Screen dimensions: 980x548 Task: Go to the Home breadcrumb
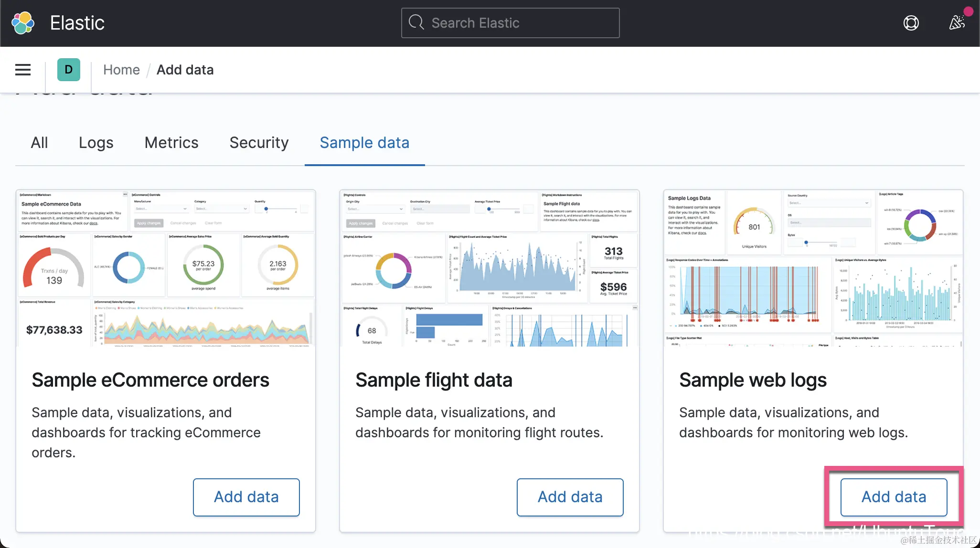click(x=121, y=70)
